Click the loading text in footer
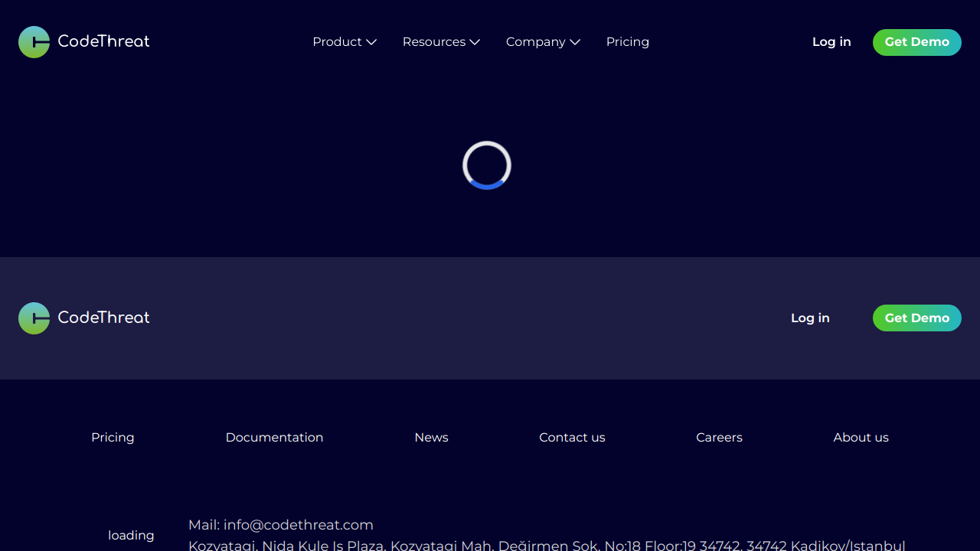This screenshot has height=551, width=980. pos(131,536)
